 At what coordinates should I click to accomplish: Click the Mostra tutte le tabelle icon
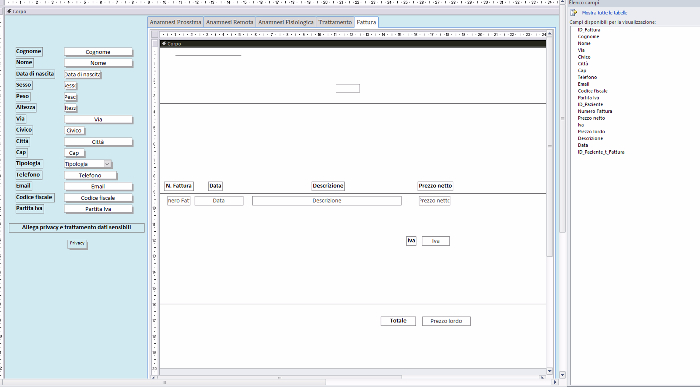tap(574, 12)
